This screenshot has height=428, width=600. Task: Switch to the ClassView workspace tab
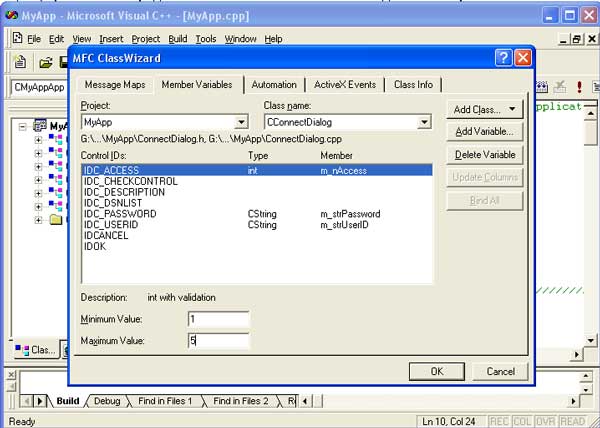coord(36,350)
